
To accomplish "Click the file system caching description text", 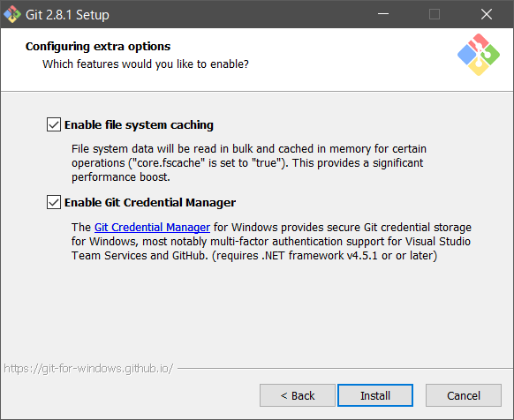I will click(x=249, y=163).
